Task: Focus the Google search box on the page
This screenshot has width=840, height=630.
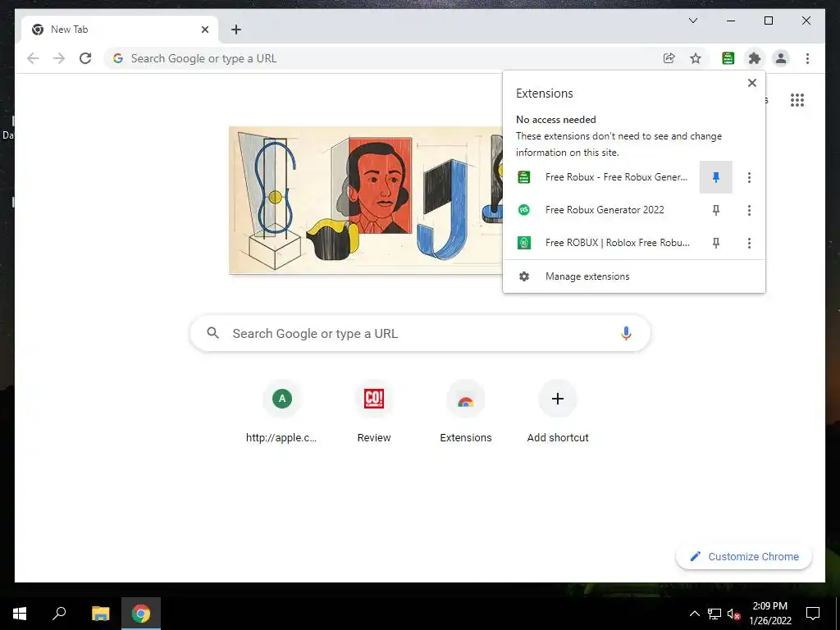Action: tap(420, 333)
